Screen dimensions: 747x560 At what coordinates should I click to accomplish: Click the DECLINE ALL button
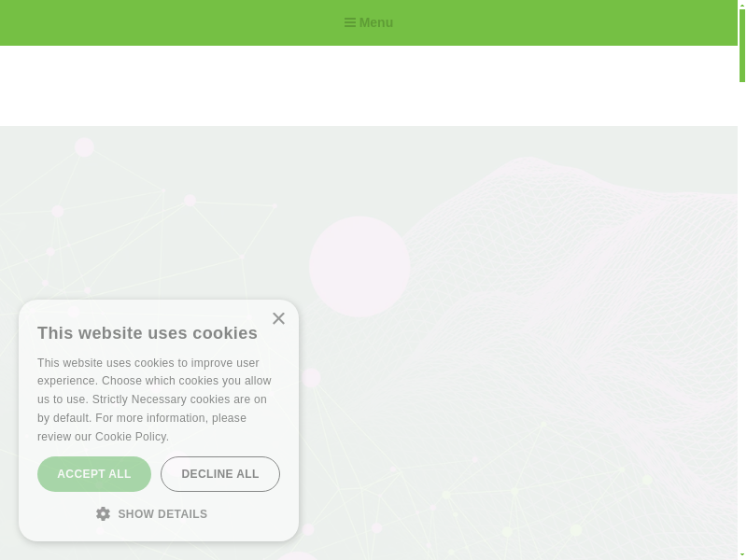click(x=220, y=474)
